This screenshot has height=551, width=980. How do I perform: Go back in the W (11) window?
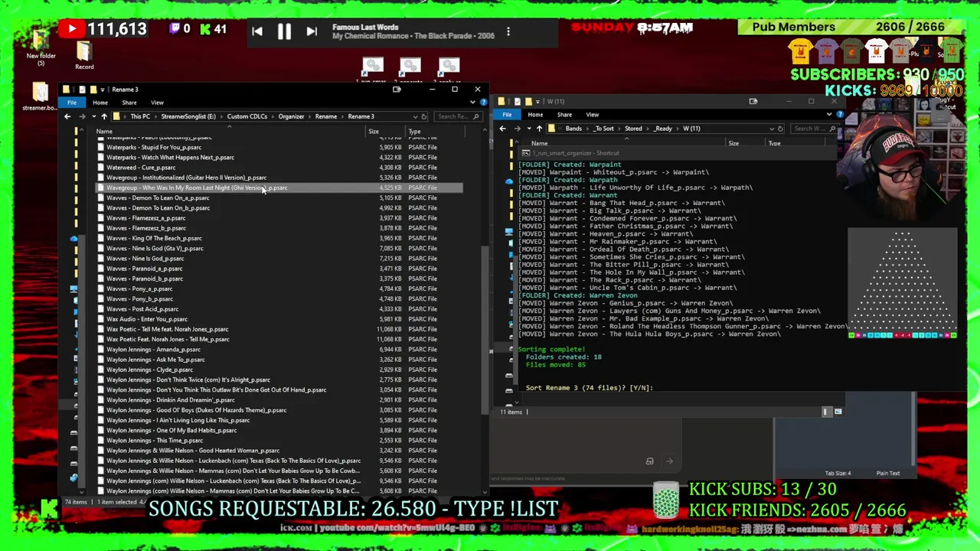coord(503,129)
